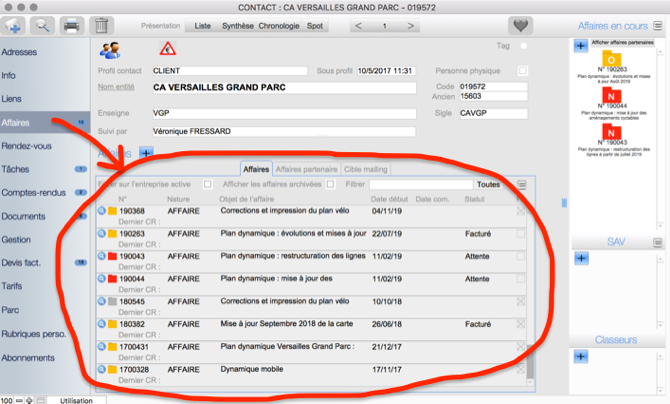Click the Filtrer text input field

point(420,185)
